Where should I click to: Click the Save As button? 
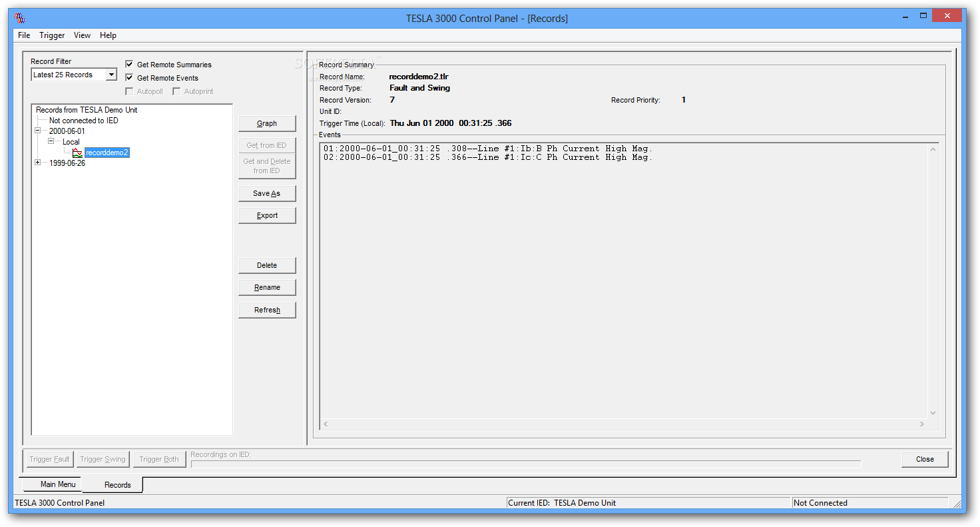coord(267,193)
